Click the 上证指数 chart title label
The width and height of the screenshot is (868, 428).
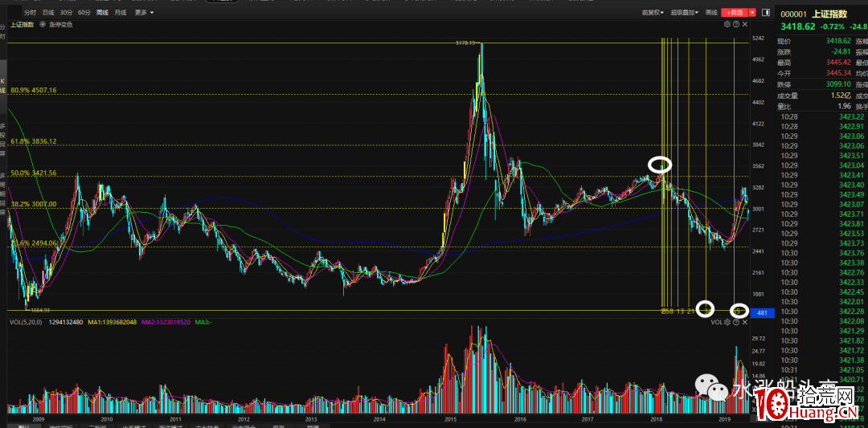point(23,24)
